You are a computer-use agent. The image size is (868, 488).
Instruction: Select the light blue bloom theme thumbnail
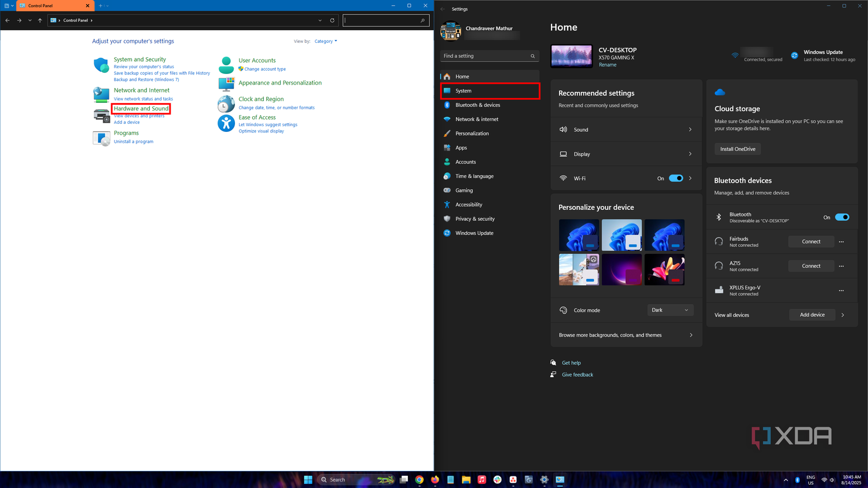tap(621, 235)
